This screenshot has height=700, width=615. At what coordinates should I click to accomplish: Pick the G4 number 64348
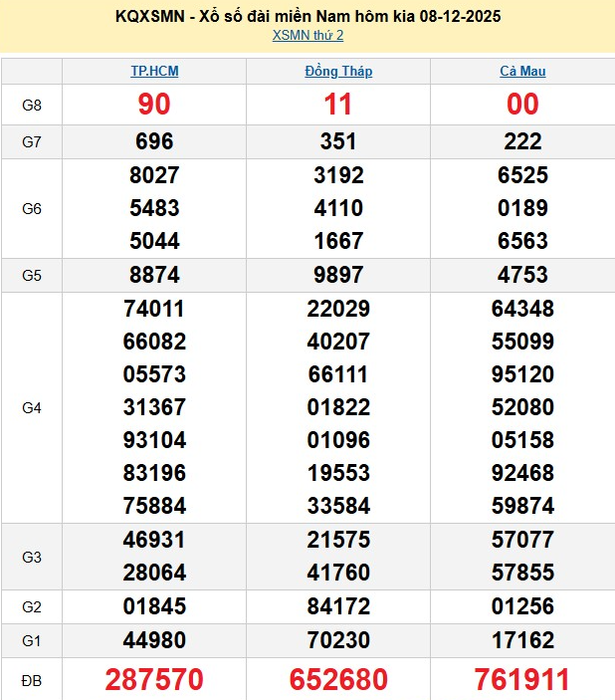pos(522,309)
